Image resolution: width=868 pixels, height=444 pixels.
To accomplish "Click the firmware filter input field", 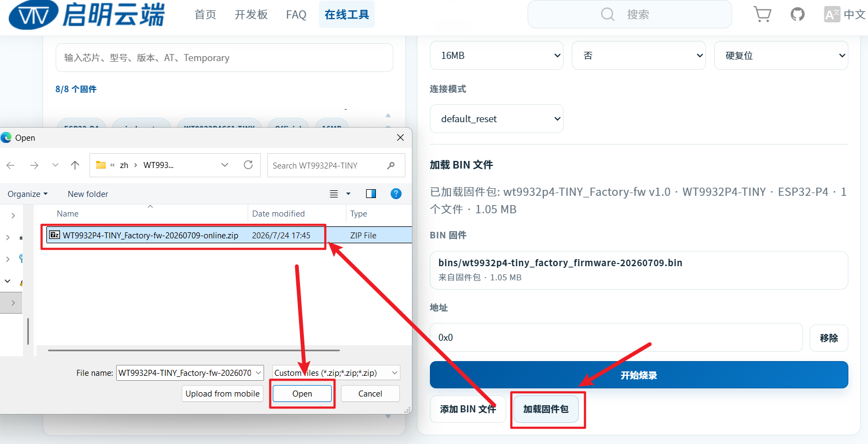I will 224,58.
